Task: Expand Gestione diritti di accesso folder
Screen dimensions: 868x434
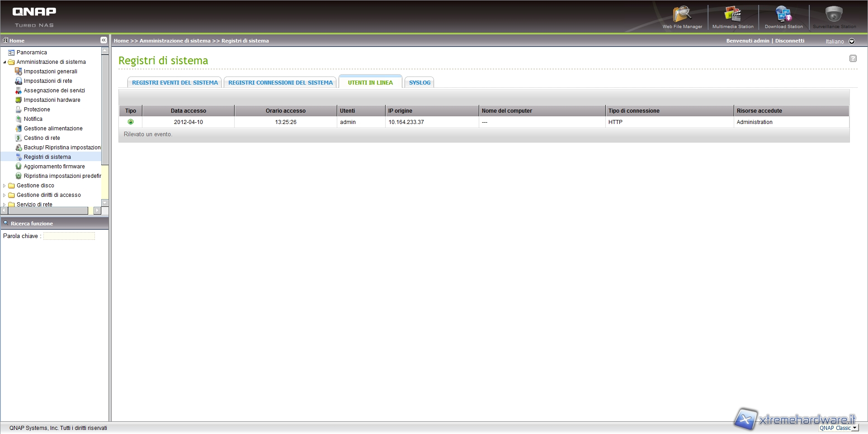Action: click(x=5, y=195)
